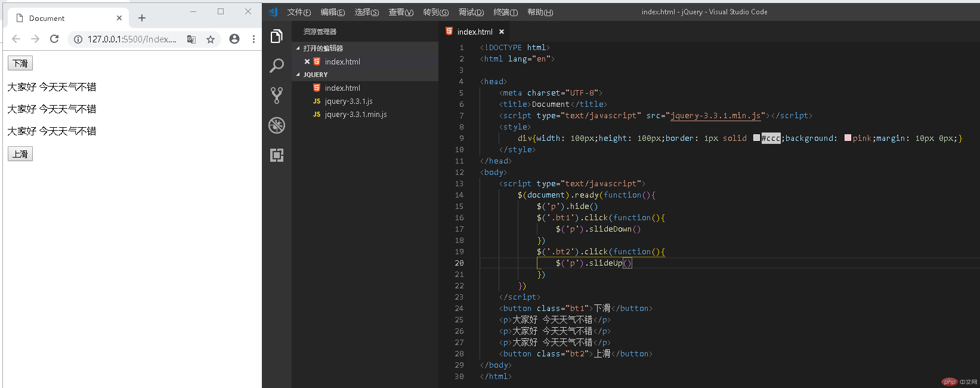Click line number 30 in gutter
The width and height of the screenshot is (980, 388).
coord(459,376)
